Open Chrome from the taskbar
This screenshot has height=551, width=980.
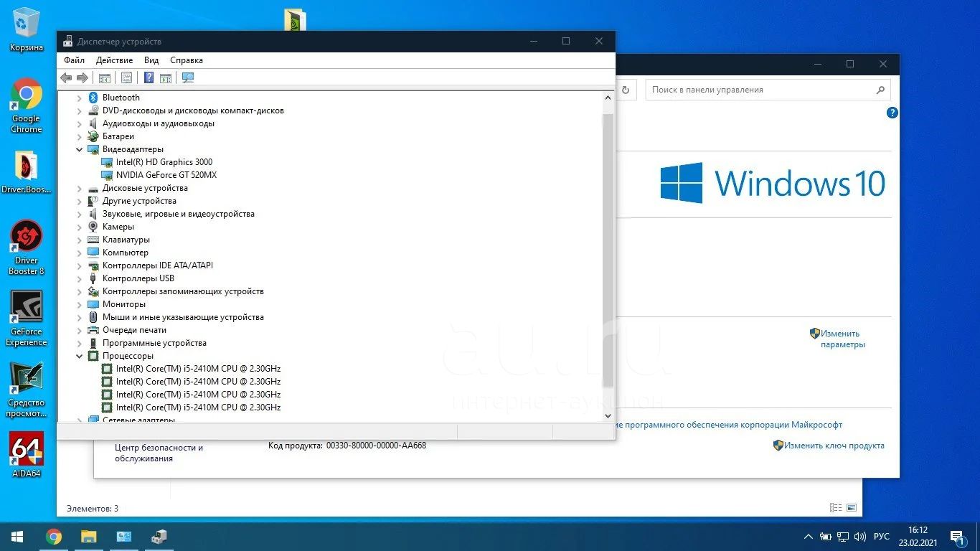(54, 537)
